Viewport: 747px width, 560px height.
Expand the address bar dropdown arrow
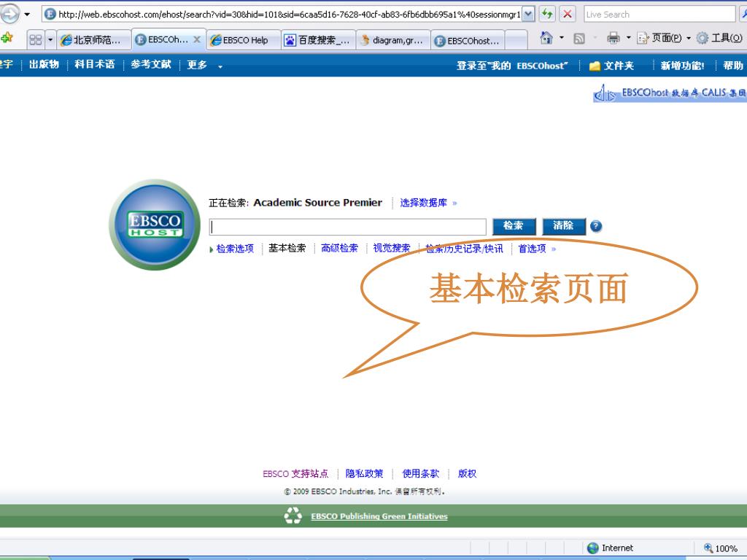pyautogui.click(x=528, y=15)
